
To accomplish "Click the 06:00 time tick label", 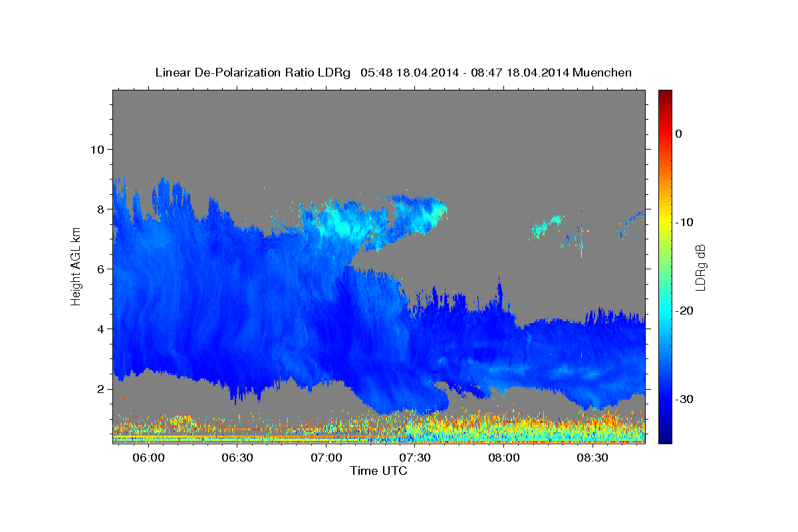I will point(148,458).
